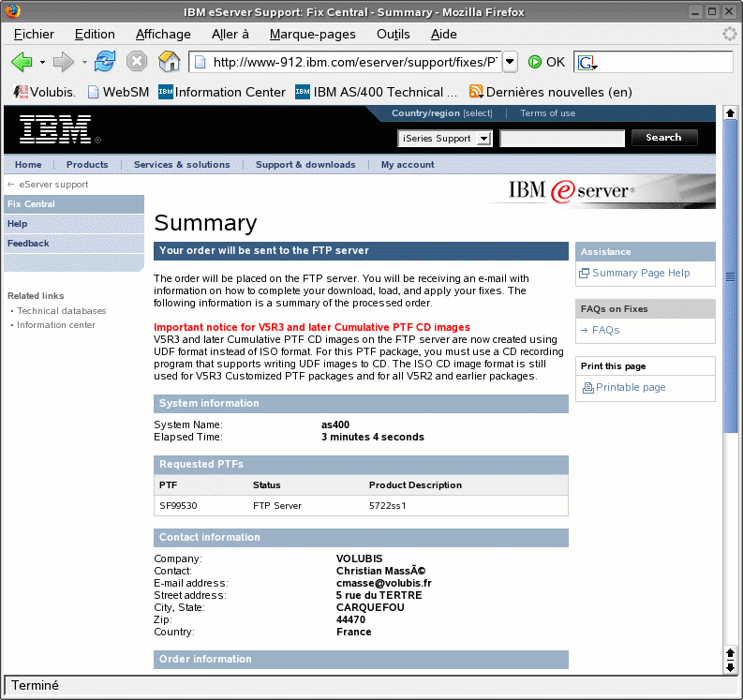Open the WebSM bookmark
This screenshot has height=700, width=743.
pyautogui.click(x=118, y=92)
